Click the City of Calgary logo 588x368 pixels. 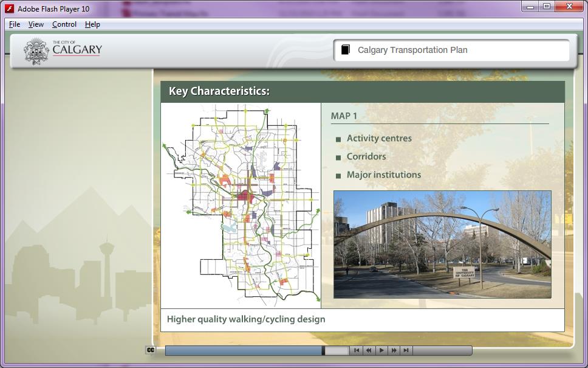pos(63,51)
